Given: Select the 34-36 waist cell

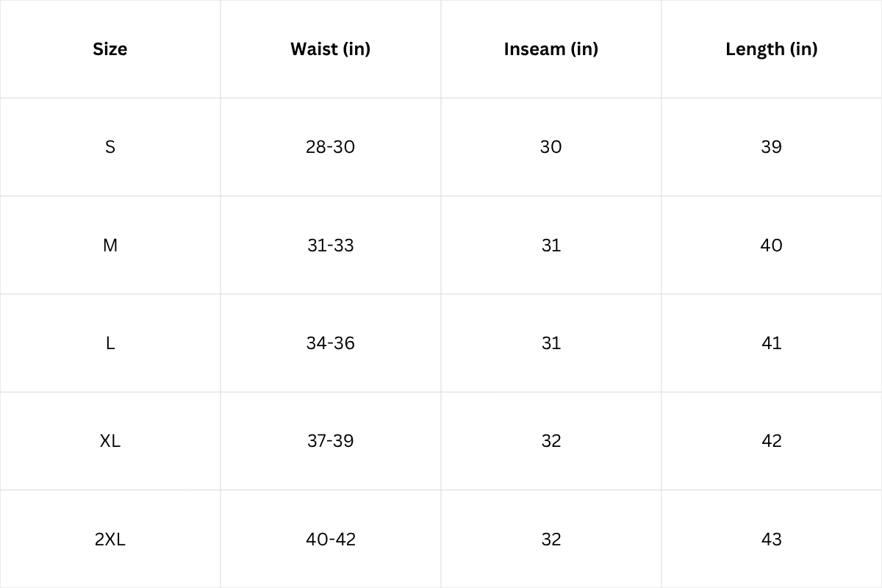Looking at the screenshot, I should pos(331,343).
